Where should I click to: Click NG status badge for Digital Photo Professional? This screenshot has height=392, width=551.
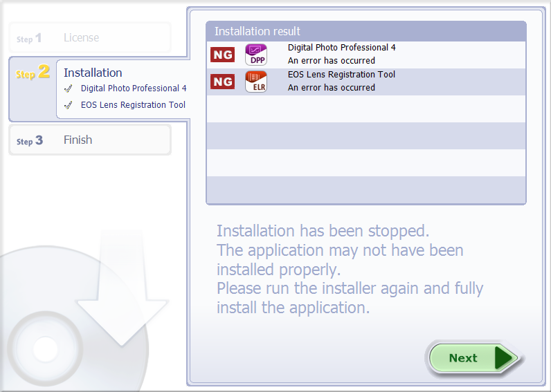[223, 55]
